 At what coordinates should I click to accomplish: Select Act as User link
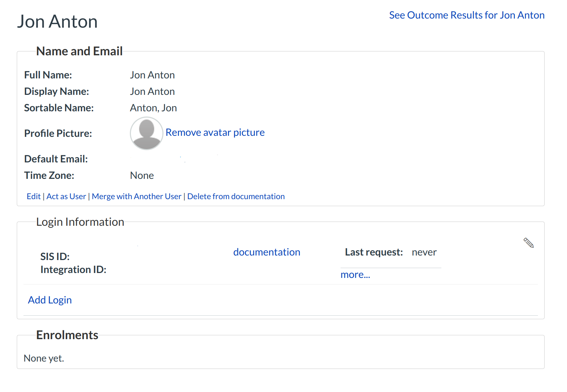click(x=66, y=196)
